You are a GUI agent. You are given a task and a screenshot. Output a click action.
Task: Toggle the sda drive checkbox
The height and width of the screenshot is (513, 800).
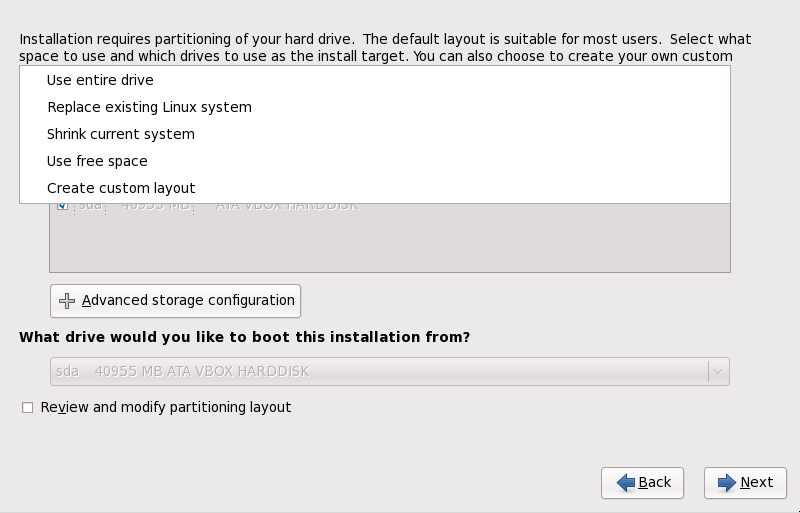[x=62, y=206]
